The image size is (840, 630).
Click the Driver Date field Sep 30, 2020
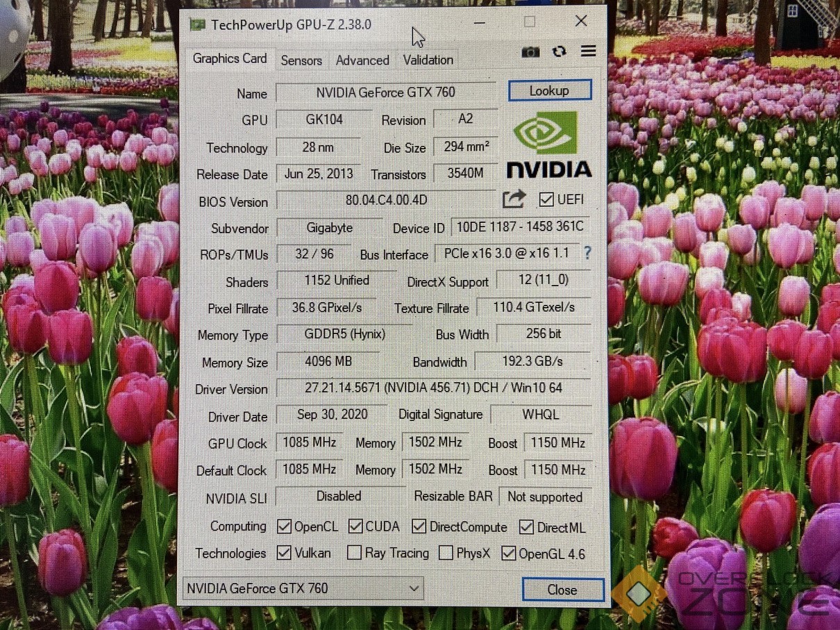[332, 415]
